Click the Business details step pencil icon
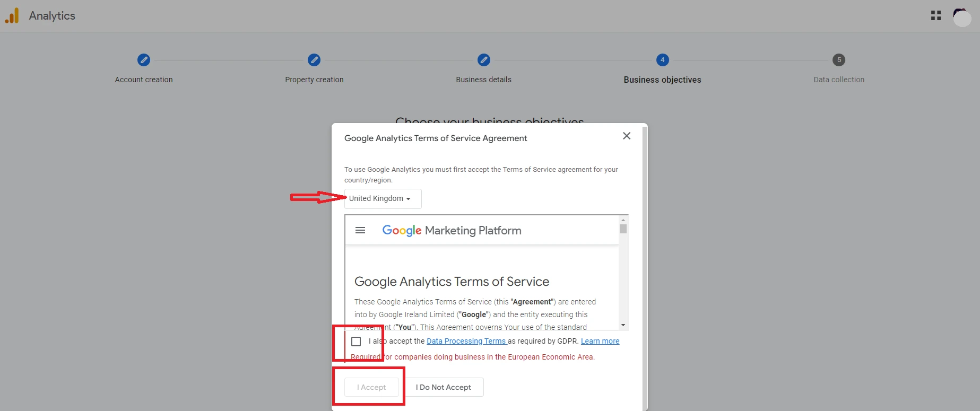This screenshot has width=980, height=411. coord(484,60)
